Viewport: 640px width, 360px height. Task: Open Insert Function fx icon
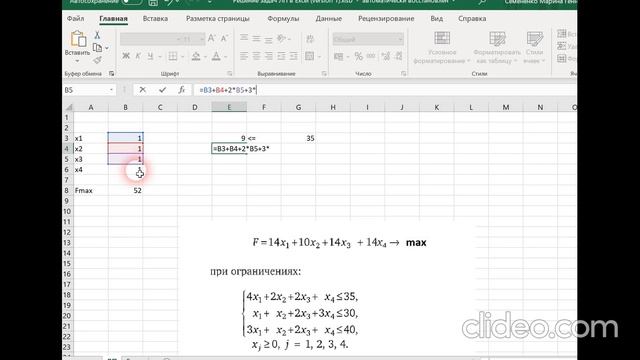tap(182, 90)
